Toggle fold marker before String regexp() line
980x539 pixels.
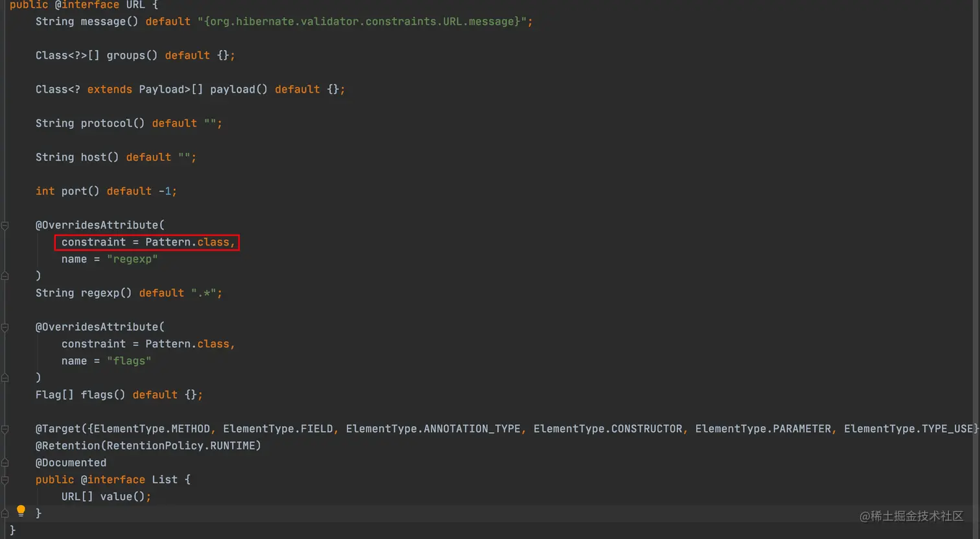point(5,276)
